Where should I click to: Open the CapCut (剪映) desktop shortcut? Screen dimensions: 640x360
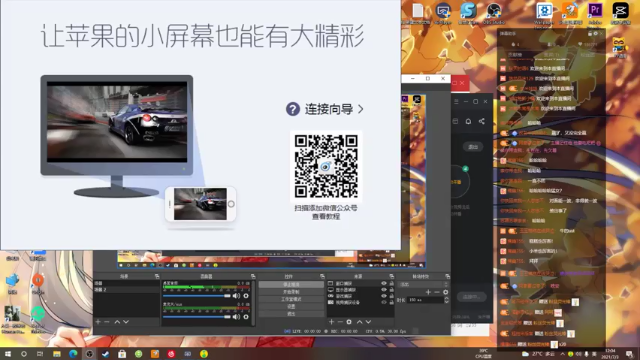click(x=620, y=13)
